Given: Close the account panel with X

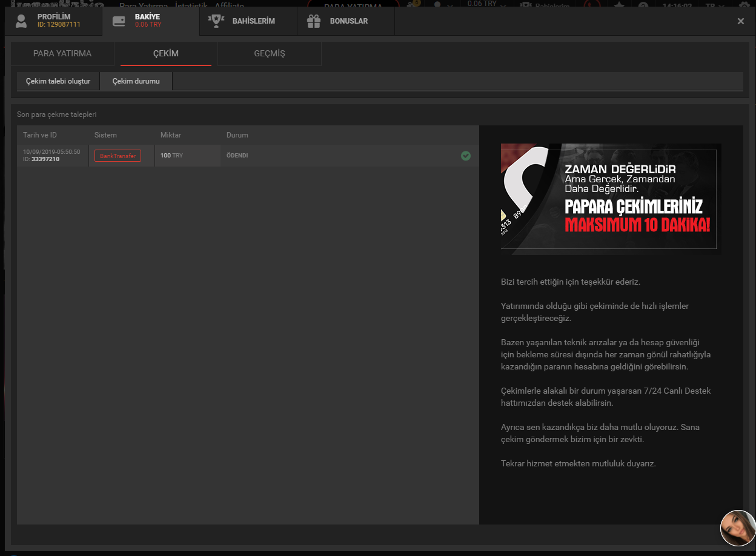Looking at the screenshot, I should tap(740, 21).
